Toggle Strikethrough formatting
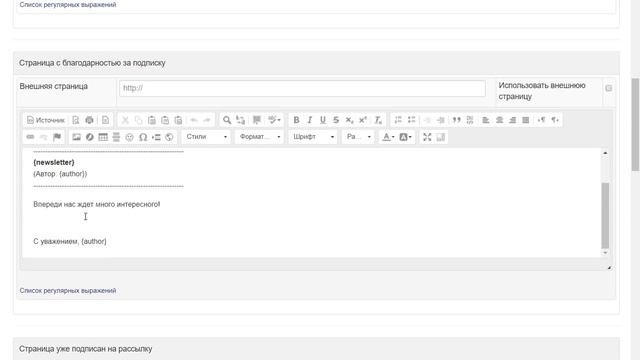 pyautogui.click(x=336, y=120)
